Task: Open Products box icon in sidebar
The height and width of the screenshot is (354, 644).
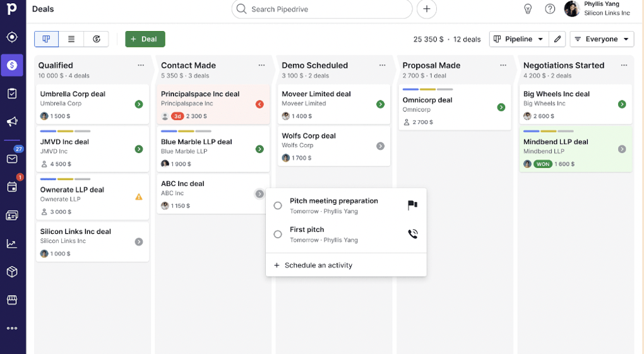Action: point(12,272)
